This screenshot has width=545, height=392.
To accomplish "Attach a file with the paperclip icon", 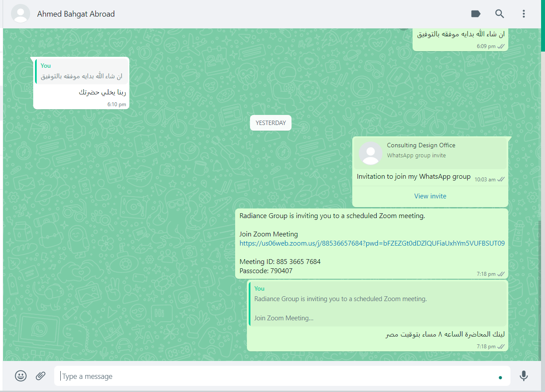I will click(x=41, y=376).
